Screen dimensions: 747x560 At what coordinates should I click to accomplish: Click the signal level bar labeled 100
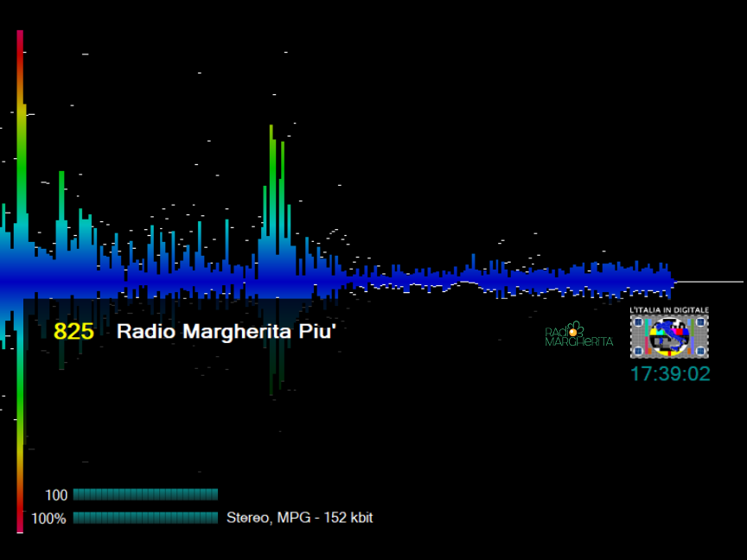click(x=145, y=494)
